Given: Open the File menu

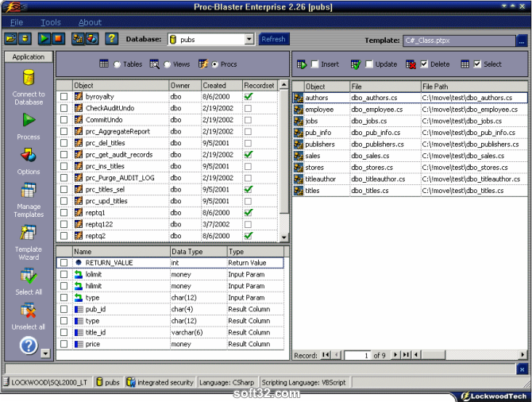Looking at the screenshot, I should coord(17,22).
